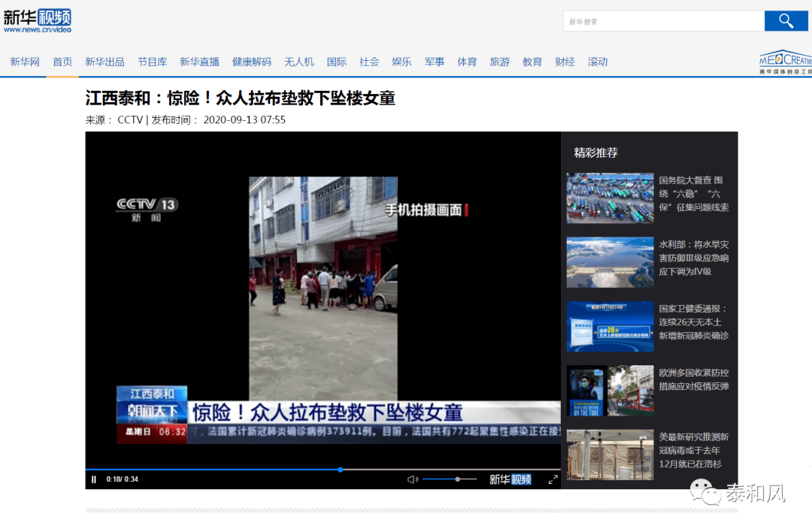Click the volume slider handle
812x529 pixels.
458,479
